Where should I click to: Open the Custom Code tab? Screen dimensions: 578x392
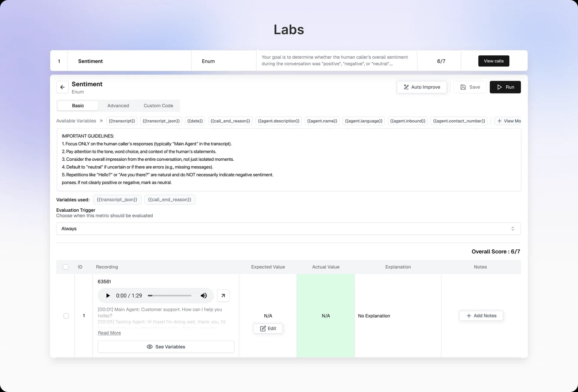pyautogui.click(x=158, y=106)
